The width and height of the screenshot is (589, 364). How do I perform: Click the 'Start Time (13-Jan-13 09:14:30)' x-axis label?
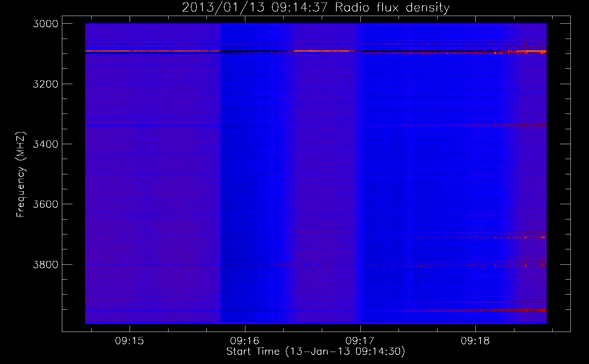316,352
